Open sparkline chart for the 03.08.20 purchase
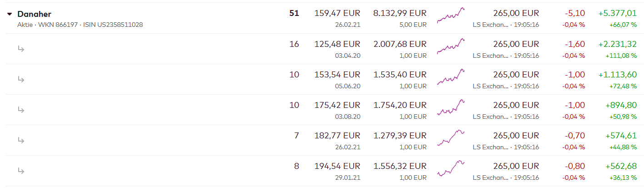The image size is (644, 188). (x=451, y=107)
